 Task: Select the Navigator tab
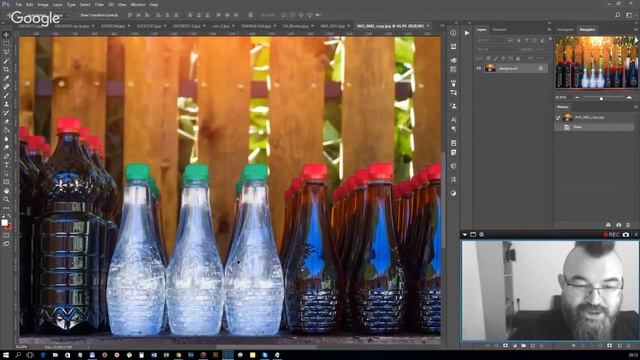pyautogui.click(x=587, y=30)
